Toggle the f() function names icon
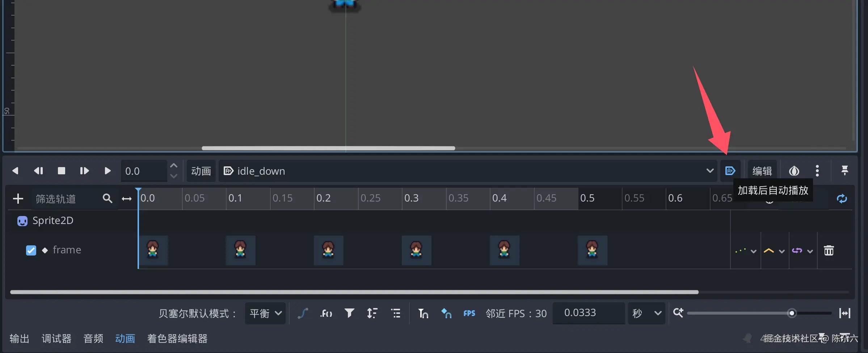This screenshot has width=868, height=353. pos(326,313)
